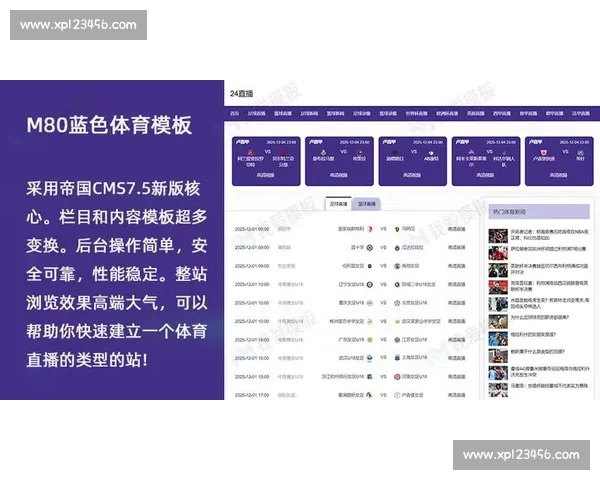Viewport: 600px width, 480px height.
Task: Open 高清直播 link for 蓝十字 match
Action: click(456, 248)
